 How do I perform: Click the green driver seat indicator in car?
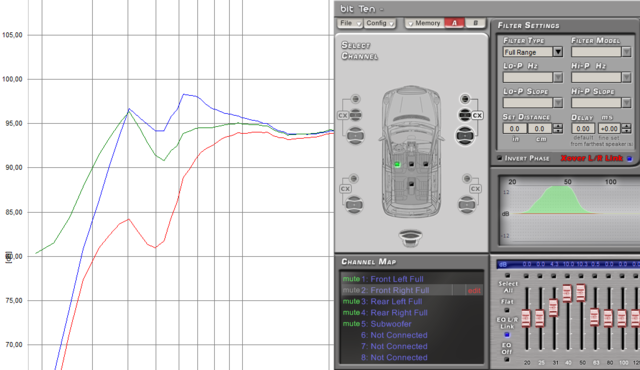point(397,164)
